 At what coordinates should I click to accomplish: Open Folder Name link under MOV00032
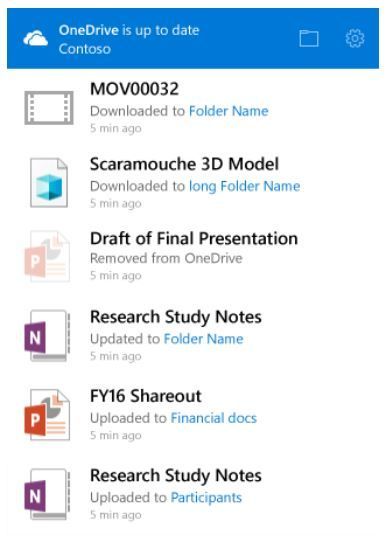point(229,111)
